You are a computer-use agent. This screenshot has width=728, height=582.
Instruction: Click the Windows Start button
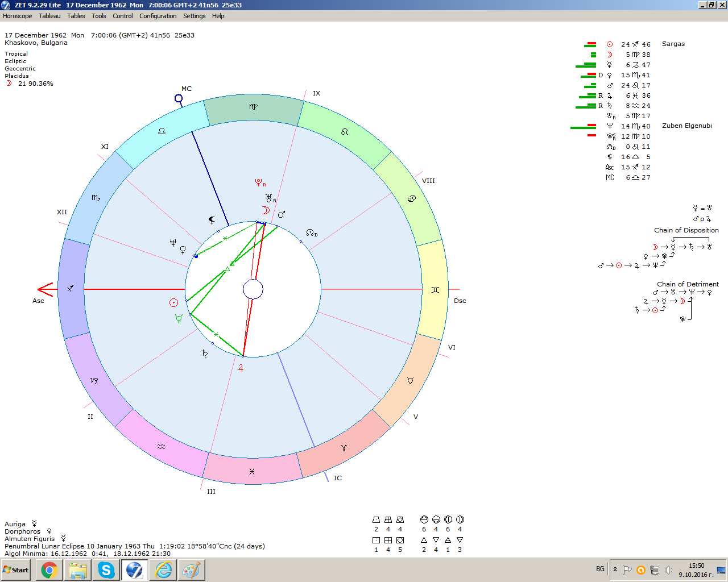pyautogui.click(x=16, y=569)
